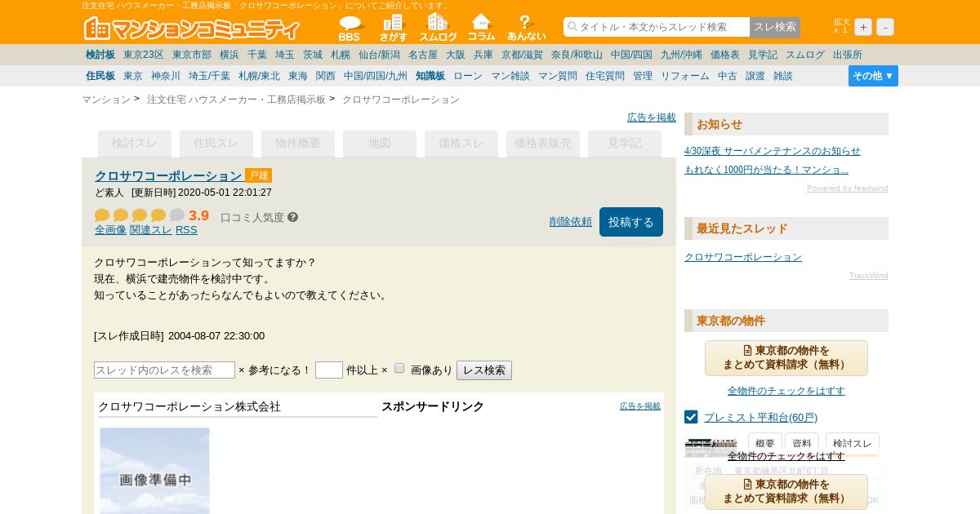Open 出張所 menu item
980x514 pixels.
pos(848,55)
